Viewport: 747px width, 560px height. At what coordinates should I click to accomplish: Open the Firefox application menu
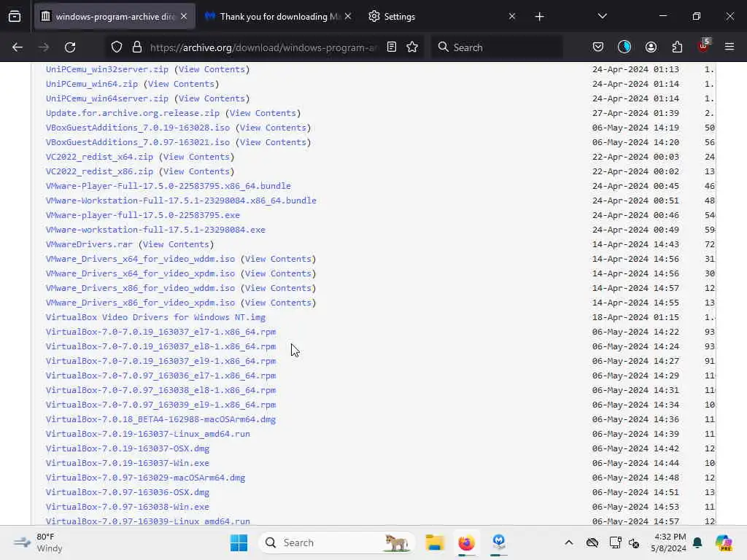(x=729, y=47)
